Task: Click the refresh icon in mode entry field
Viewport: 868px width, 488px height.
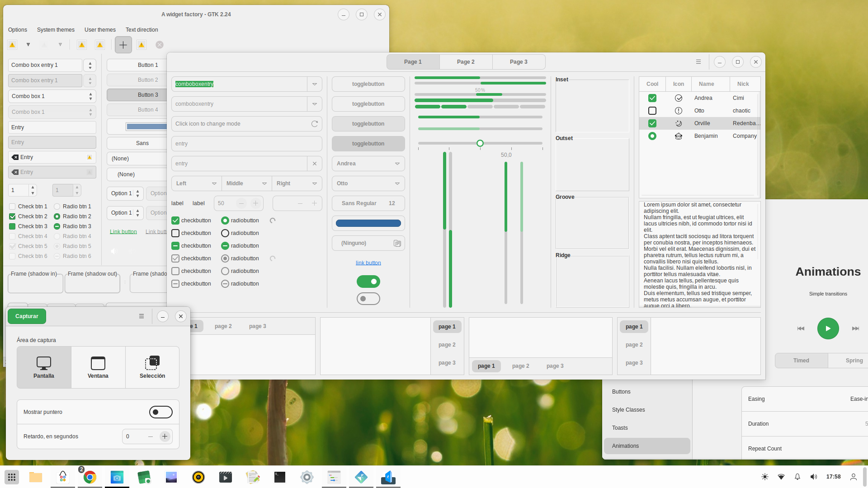Action: tap(315, 124)
